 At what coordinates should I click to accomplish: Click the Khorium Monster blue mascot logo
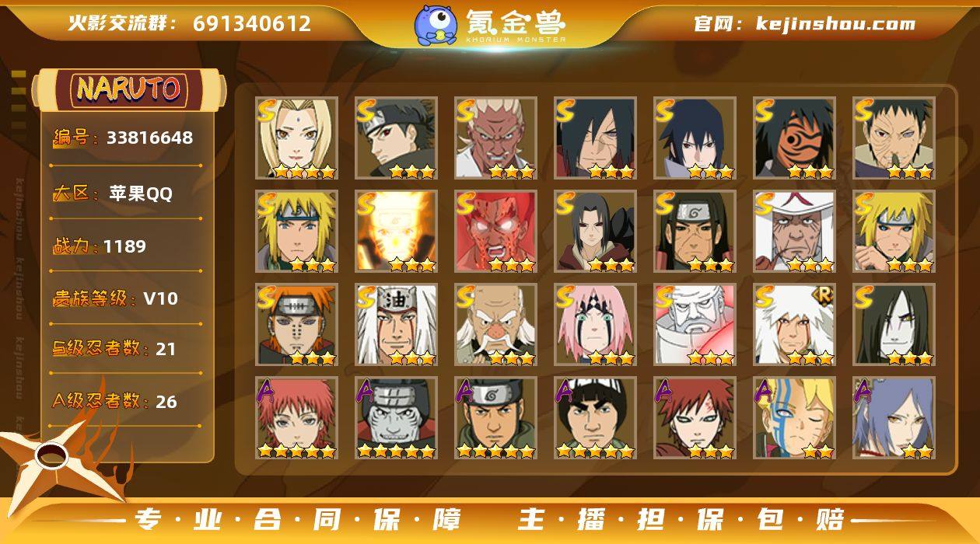coord(435,24)
